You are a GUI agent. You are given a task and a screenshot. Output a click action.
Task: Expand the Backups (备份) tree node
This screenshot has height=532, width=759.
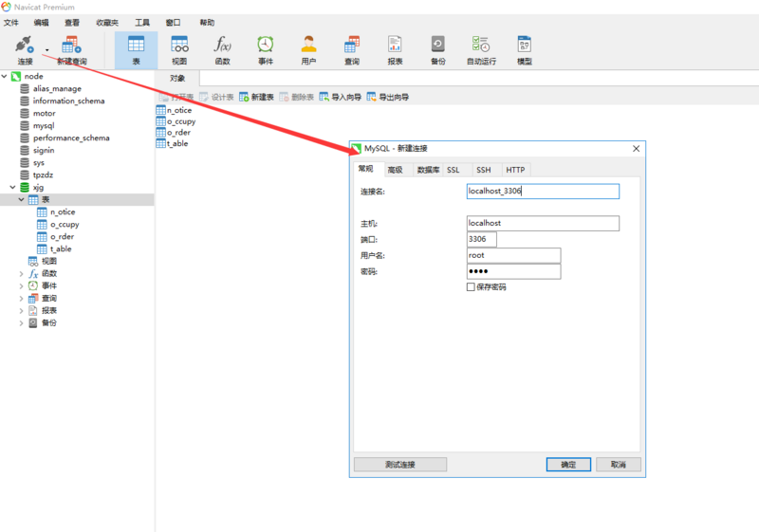21,322
